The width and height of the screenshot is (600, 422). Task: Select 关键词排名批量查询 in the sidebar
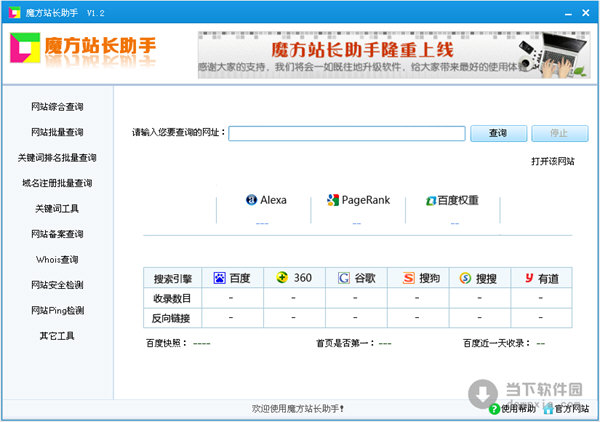tap(57, 158)
